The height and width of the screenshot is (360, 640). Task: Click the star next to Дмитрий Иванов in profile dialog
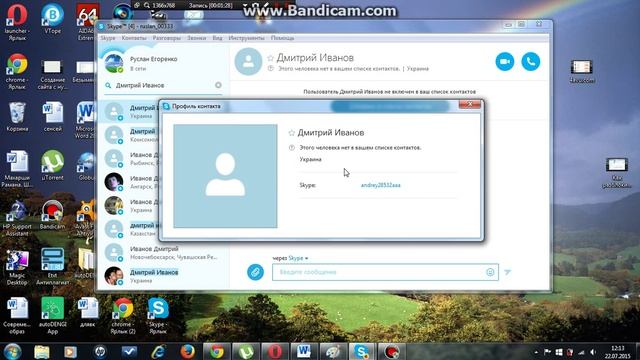[291, 133]
